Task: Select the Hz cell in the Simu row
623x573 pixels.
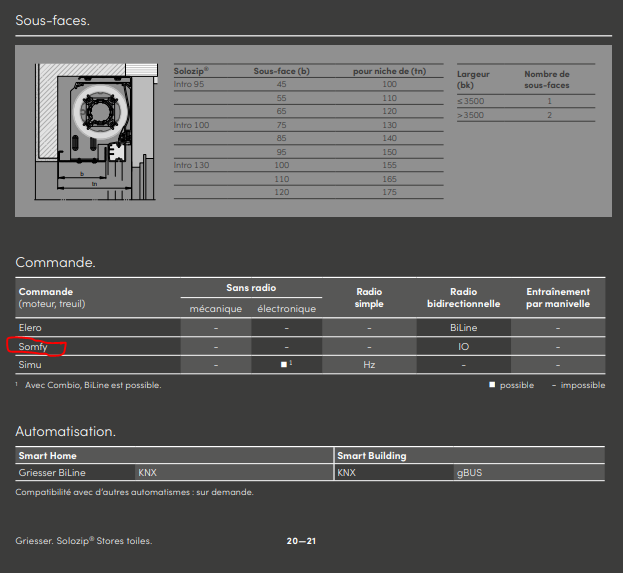Action: click(x=369, y=366)
